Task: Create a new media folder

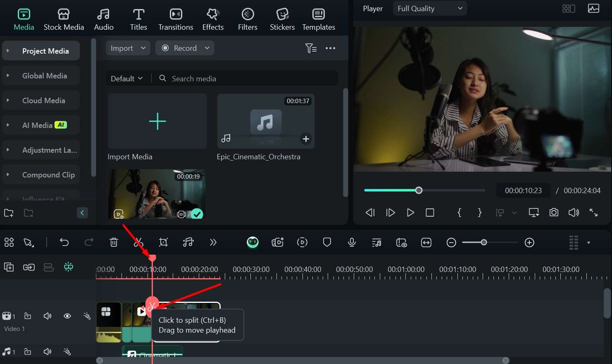Action: click(x=9, y=213)
